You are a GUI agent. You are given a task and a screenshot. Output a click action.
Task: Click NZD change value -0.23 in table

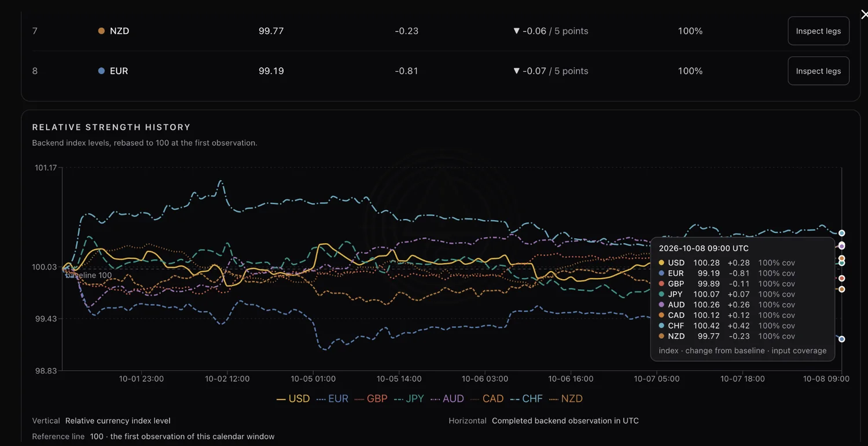(x=406, y=31)
